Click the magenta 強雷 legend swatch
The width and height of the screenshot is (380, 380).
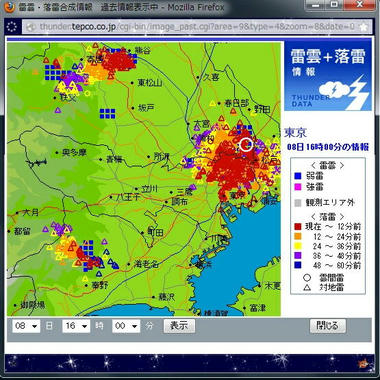(298, 187)
